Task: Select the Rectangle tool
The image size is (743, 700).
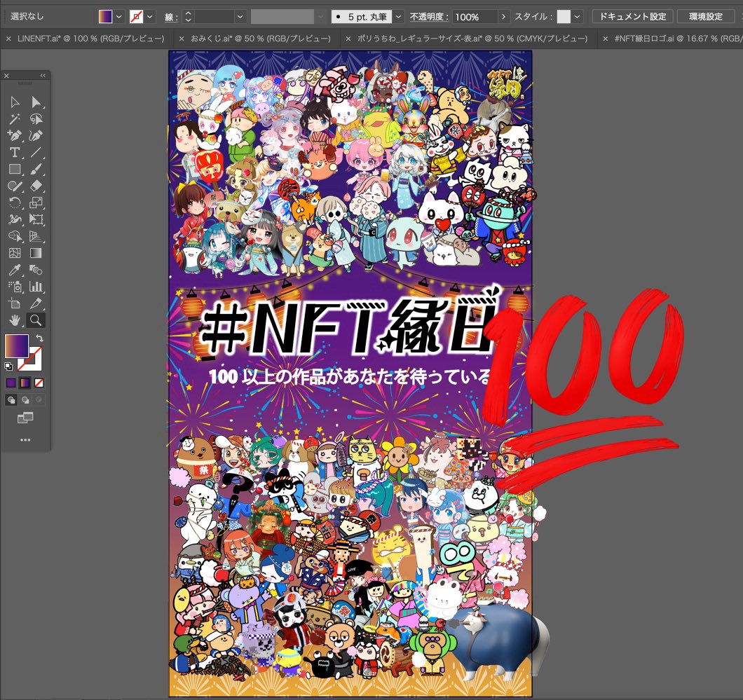Action: point(15,169)
